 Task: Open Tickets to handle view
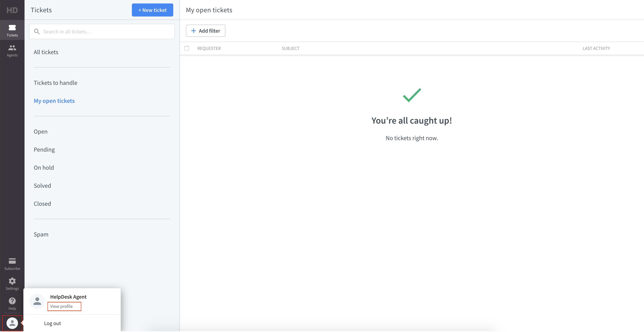(56, 83)
